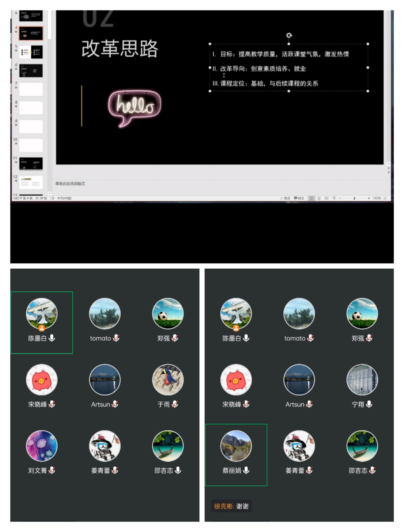Screen dimensions: 404x532
Task: Click the notes field 单击此处添加备注
Action: coord(70,184)
